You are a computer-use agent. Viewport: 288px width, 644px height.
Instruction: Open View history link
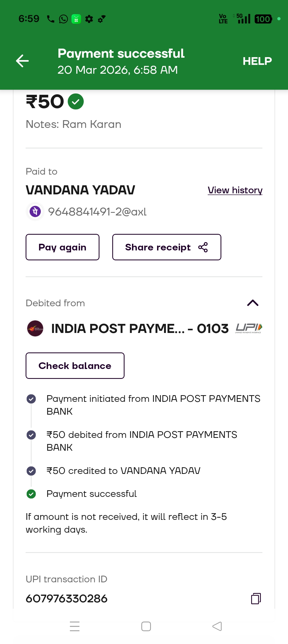coord(235,190)
